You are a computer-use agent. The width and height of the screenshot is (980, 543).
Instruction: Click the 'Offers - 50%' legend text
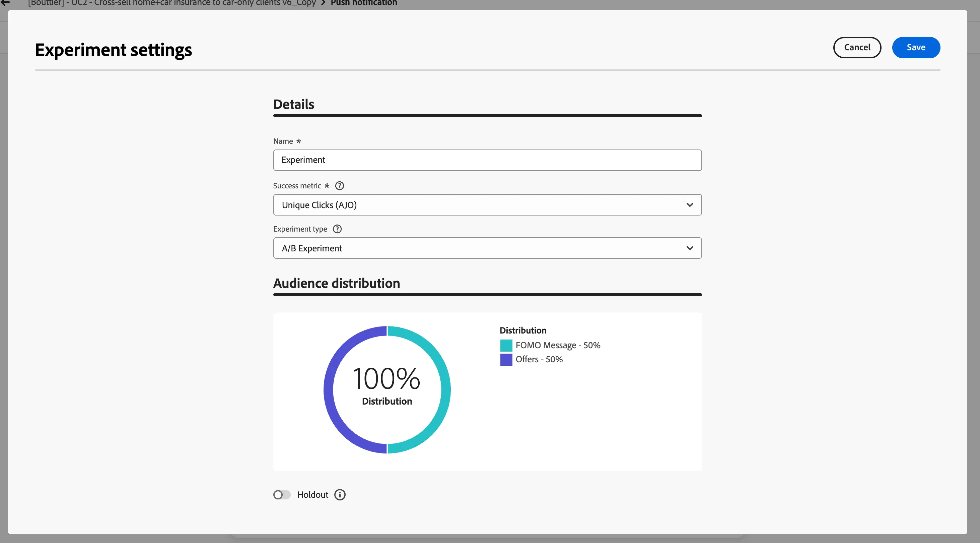pos(539,359)
